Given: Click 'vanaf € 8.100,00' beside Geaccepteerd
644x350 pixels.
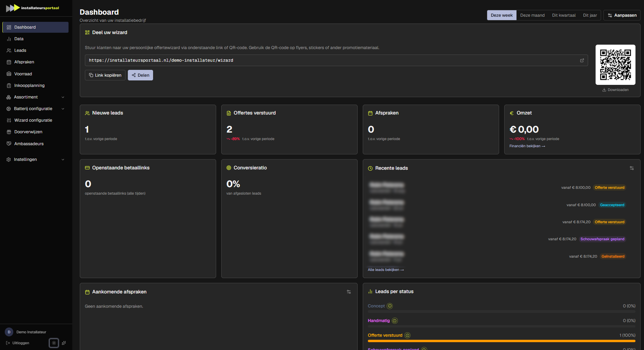Looking at the screenshot, I should coord(581,205).
